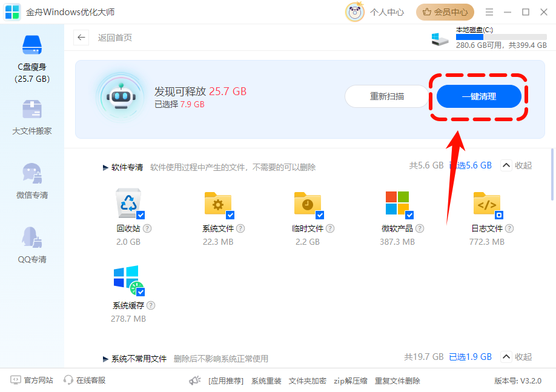
Task: Click the back arrow icon
Action: [x=81, y=38]
